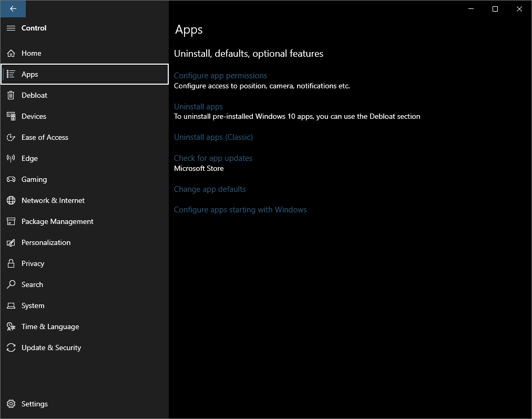This screenshot has width=532, height=419.
Task: Click the Ease of Access icon
Action: tap(11, 137)
